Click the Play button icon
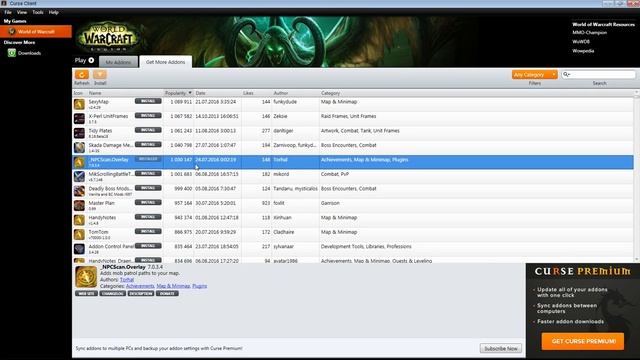 pyautogui.click(x=91, y=60)
